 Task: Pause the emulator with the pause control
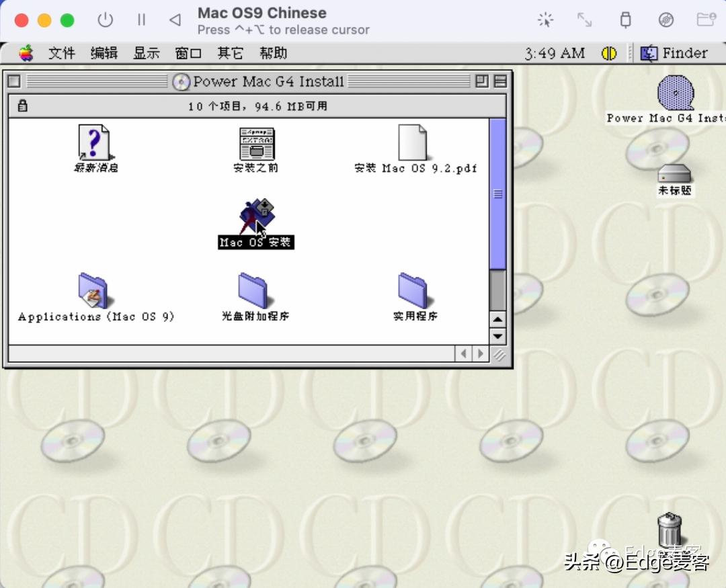coord(142,19)
